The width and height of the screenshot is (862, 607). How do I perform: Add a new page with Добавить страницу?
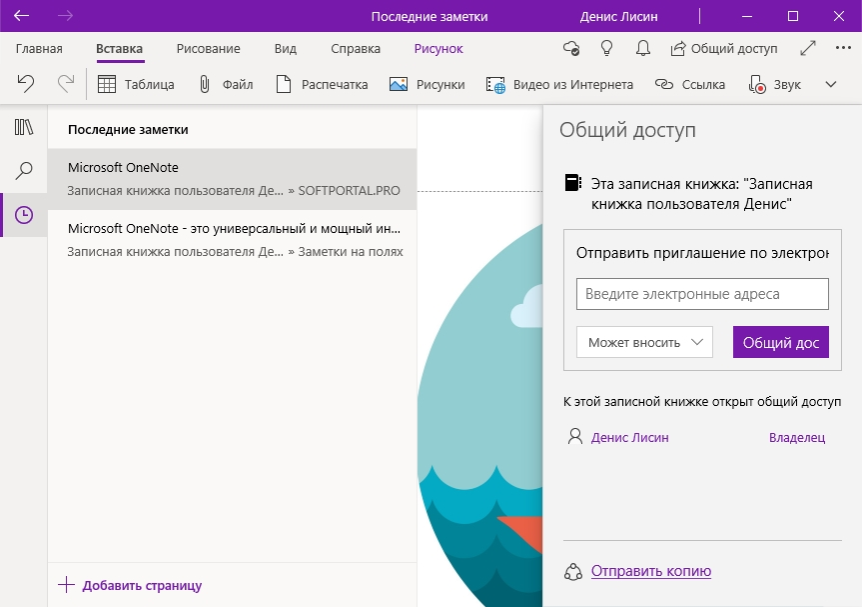pyautogui.click(x=130, y=585)
